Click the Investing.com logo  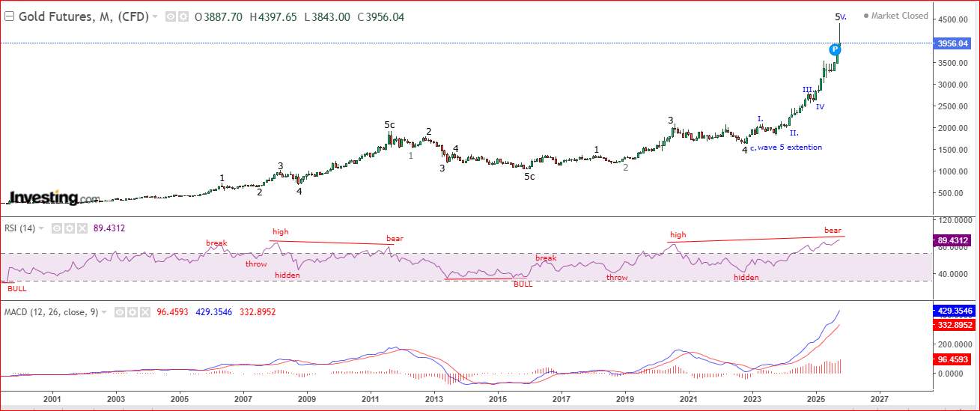point(53,198)
